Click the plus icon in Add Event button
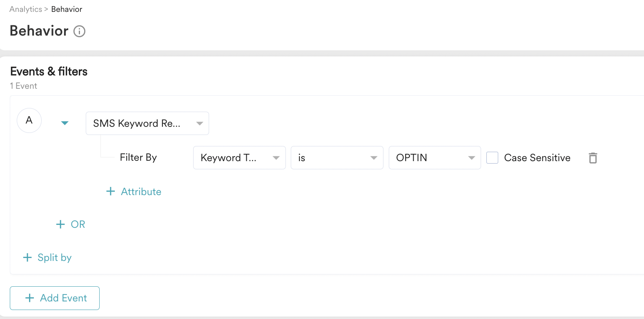 30,298
